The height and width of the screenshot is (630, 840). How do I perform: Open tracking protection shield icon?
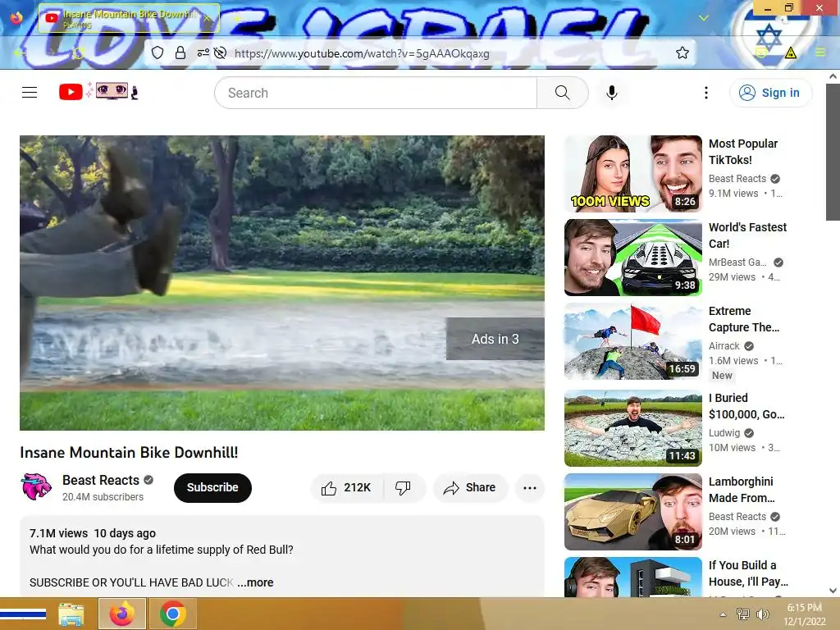click(x=157, y=53)
